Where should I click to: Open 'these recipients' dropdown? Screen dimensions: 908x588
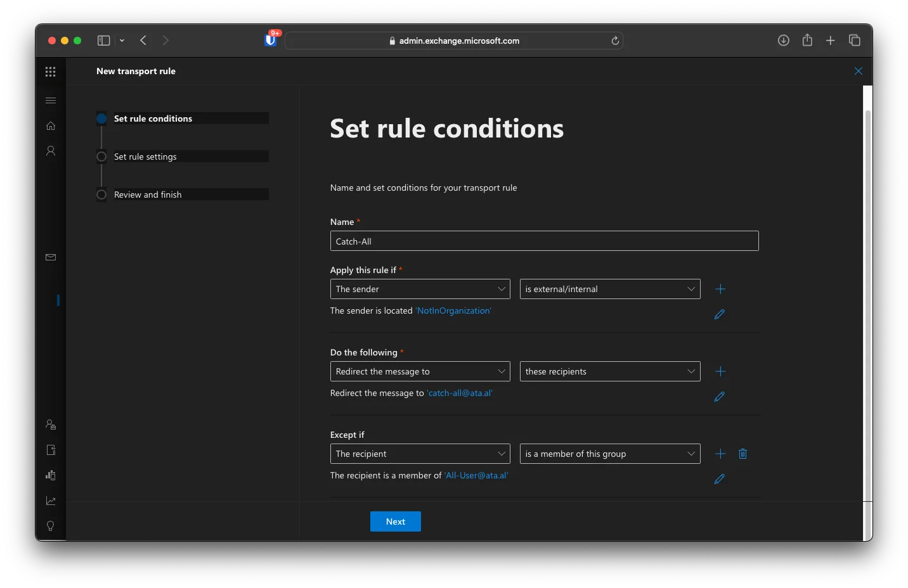(x=610, y=371)
